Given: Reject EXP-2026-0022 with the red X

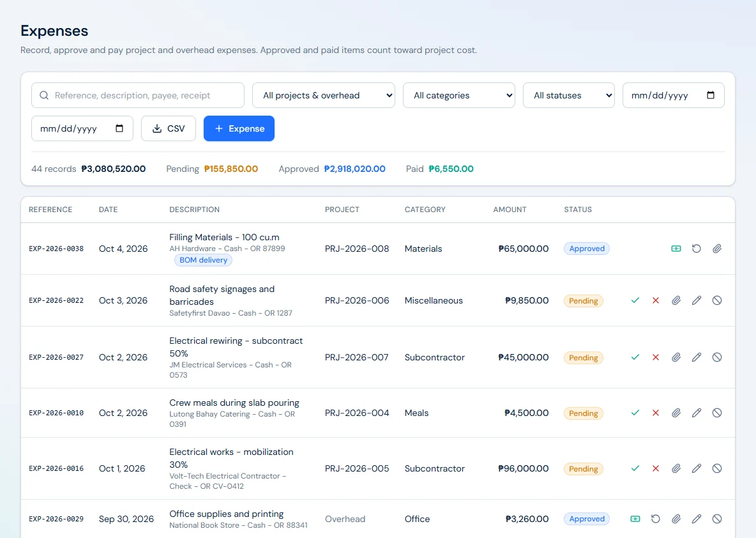Looking at the screenshot, I should 656,300.
